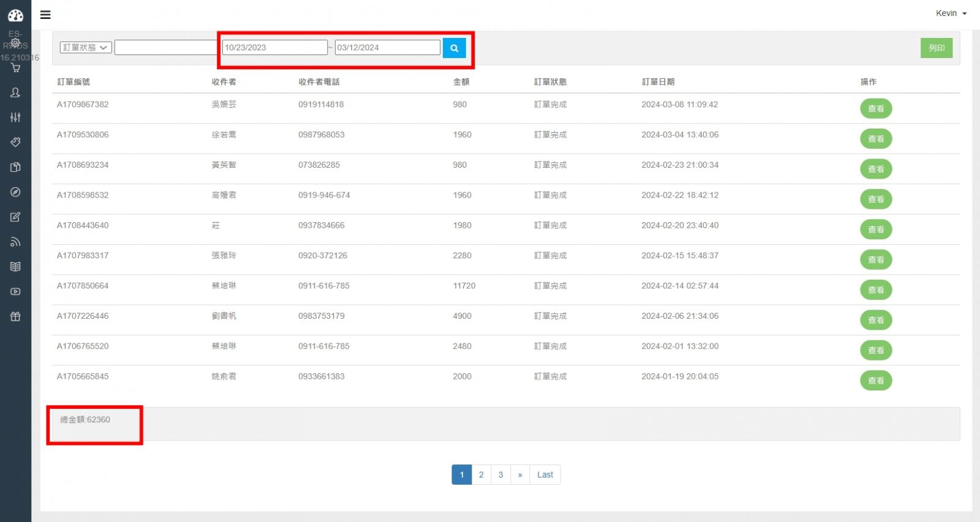Open the gift icon in sidebar
This screenshot has width=980, height=522.
[x=15, y=316]
